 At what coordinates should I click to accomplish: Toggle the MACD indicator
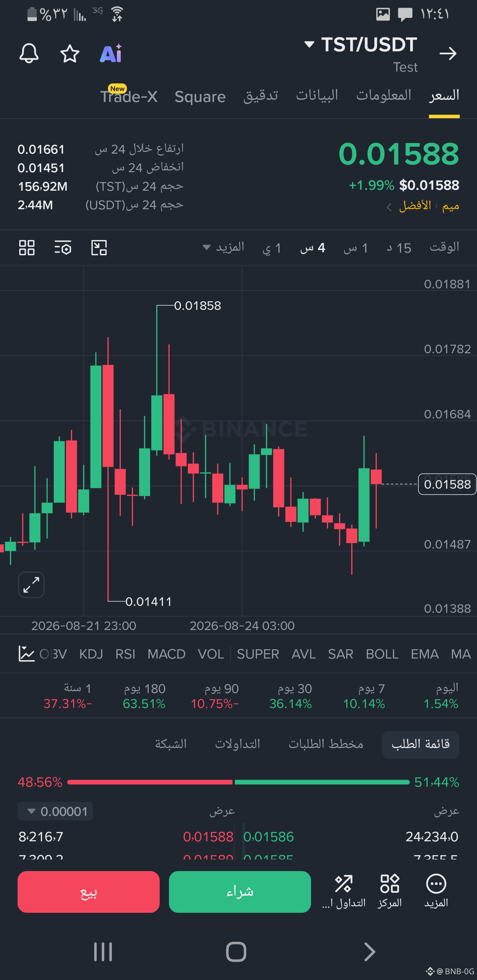coord(166,654)
